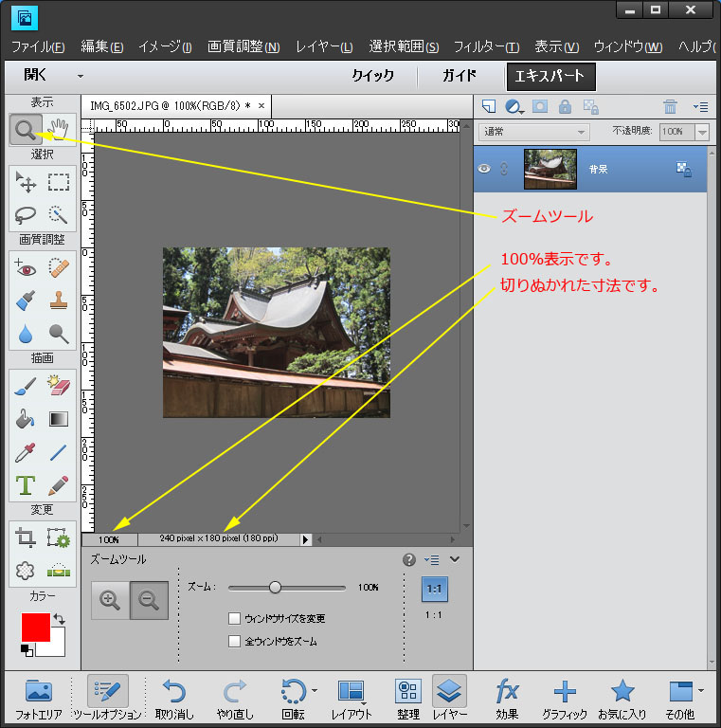Select the Red Eye Removal tool

pyautogui.click(x=26, y=268)
